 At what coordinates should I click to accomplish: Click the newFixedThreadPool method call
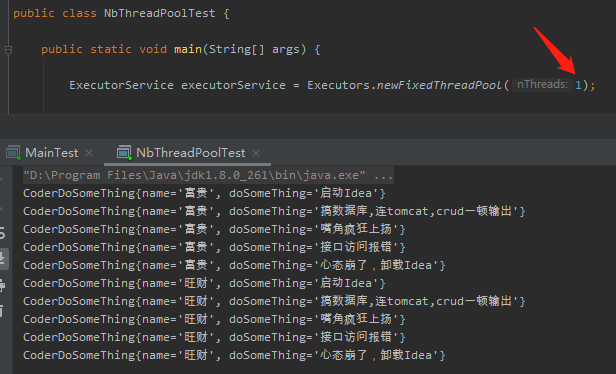pos(439,85)
